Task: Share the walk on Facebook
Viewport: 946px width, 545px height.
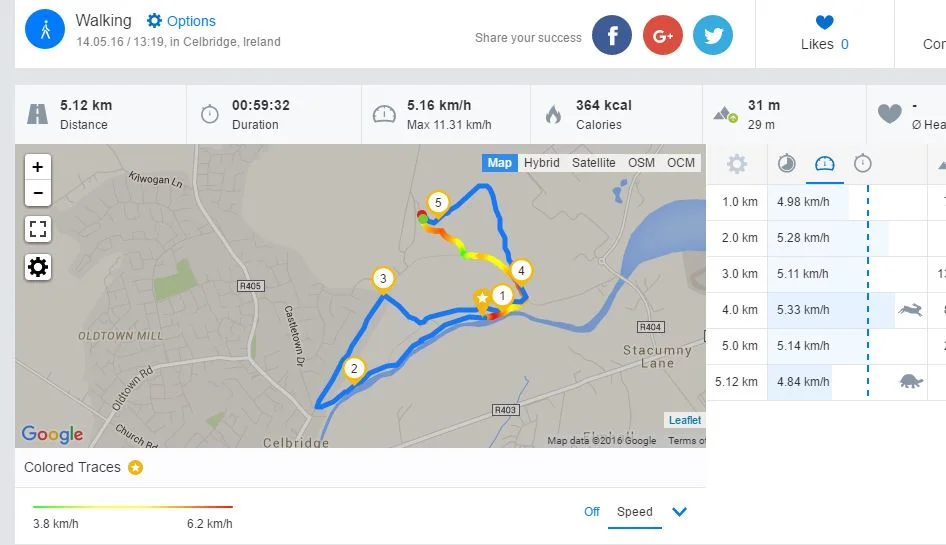Action: click(x=612, y=35)
